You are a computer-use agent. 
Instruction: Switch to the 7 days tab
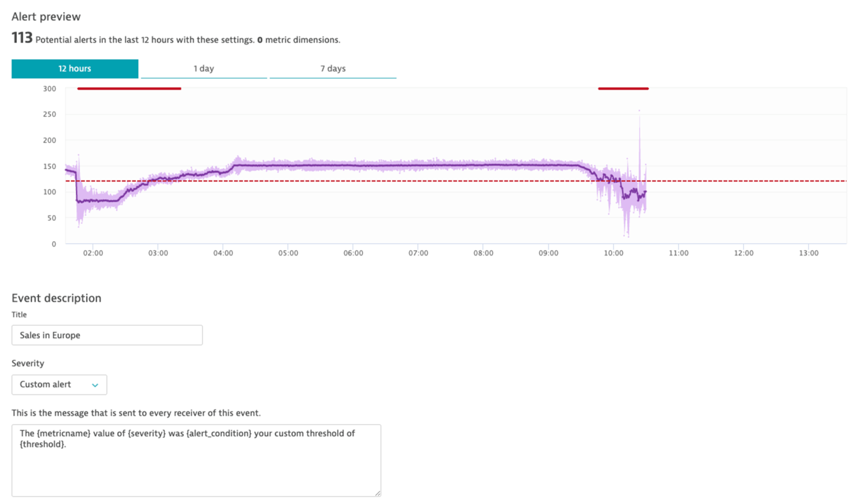coord(333,69)
